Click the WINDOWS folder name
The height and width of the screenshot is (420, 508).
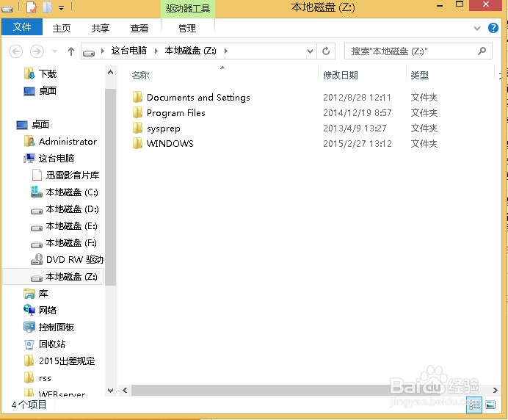click(x=170, y=144)
